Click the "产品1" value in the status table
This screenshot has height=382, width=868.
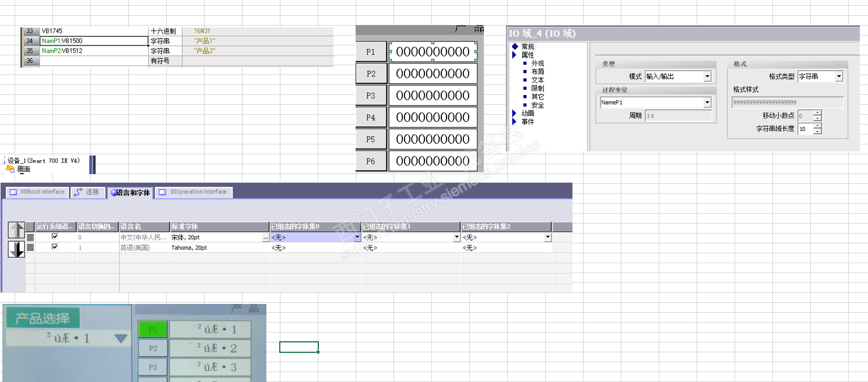click(x=205, y=41)
